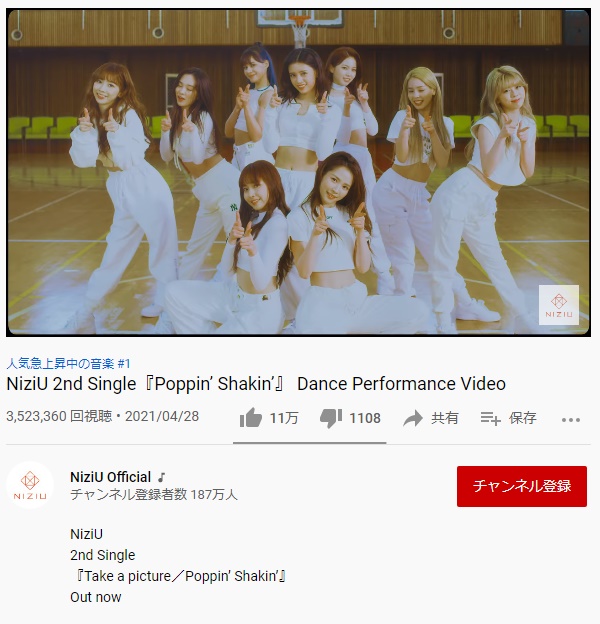Click the video title text
The width and height of the screenshot is (600, 624).
256,384
